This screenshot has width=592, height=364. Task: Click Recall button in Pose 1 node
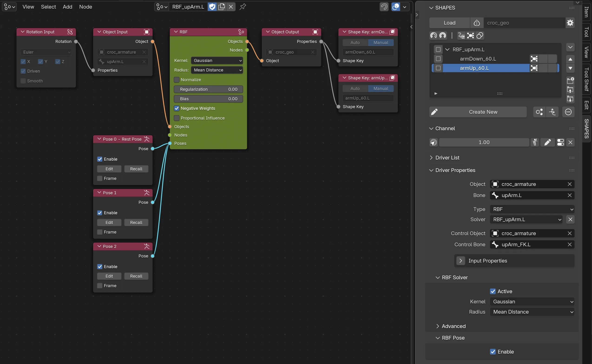pyautogui.click(x=136, y=223)
